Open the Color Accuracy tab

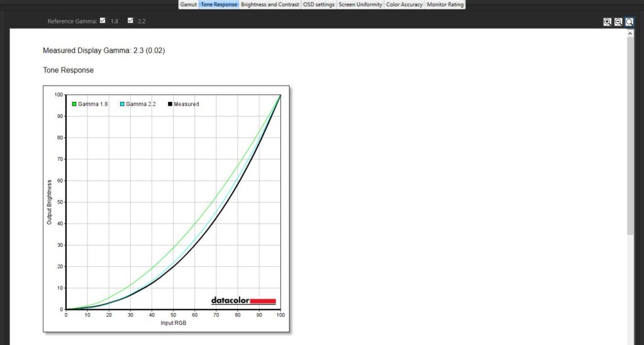404,4
